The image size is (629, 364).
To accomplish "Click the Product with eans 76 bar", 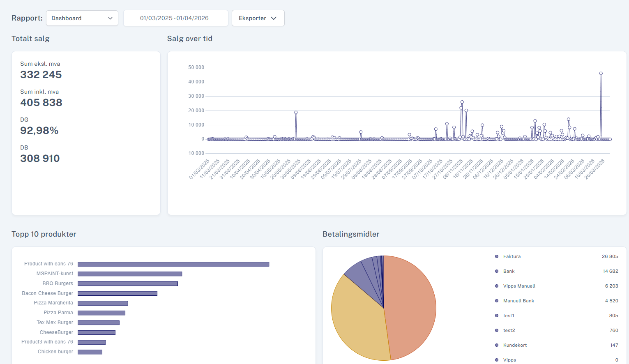I will [173, 264].
